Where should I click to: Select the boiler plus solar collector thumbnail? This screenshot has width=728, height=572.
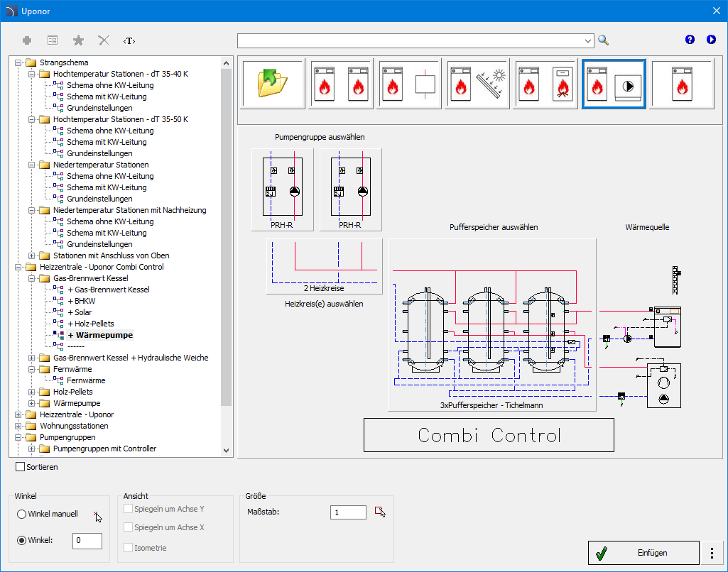point(478,84)
